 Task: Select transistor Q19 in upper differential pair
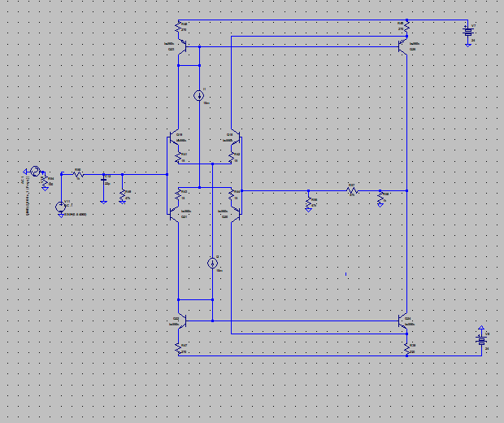pos(174,137)
